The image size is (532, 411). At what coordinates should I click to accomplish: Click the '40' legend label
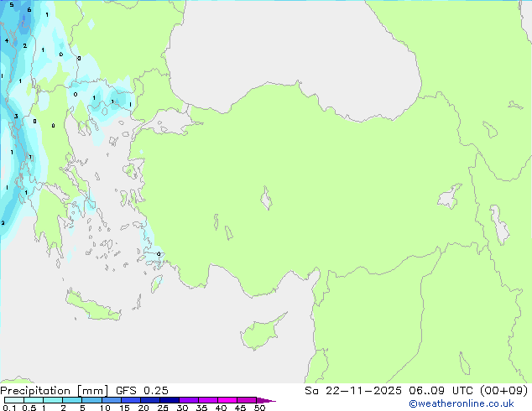tap(221, 408)
